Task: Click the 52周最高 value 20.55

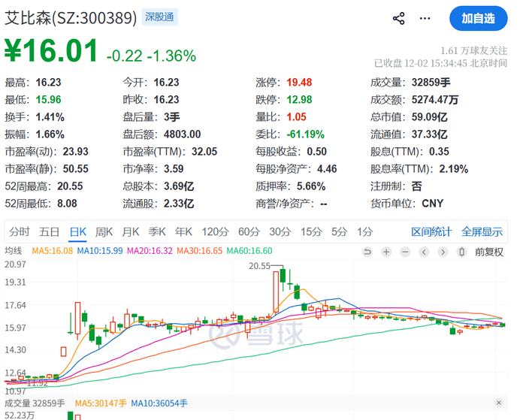Action: (70, 186)
